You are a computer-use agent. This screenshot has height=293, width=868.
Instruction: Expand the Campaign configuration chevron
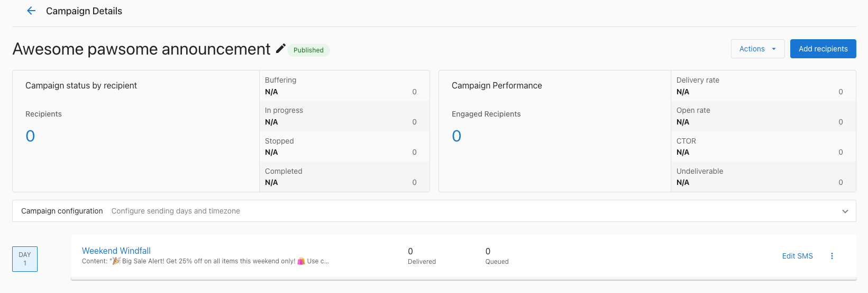[x=845, y=211]
